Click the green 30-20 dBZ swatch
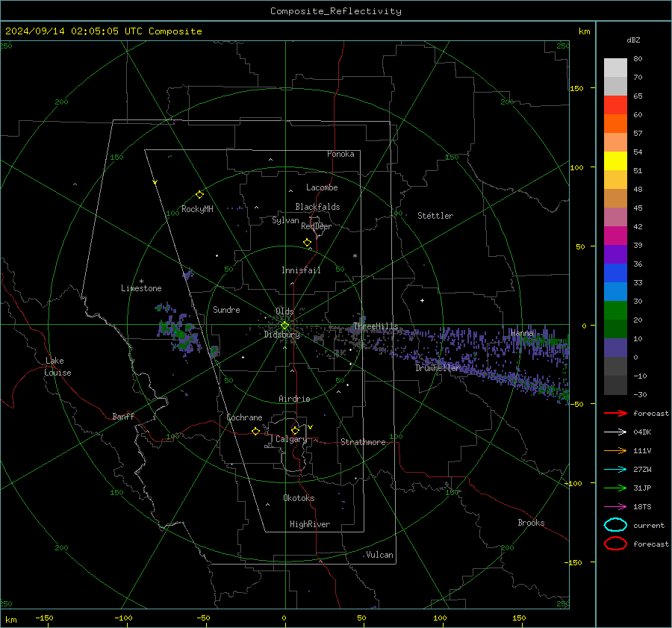The width and height of the screenshot is (672, 628). tap(615, 311)
